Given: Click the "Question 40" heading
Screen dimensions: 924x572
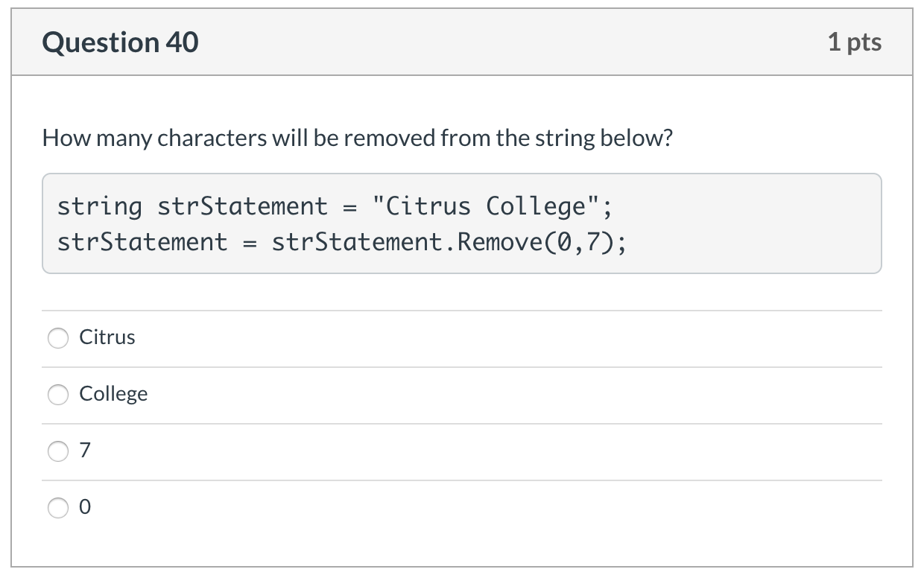Looking at the screenshot, I should click(121, 42).
